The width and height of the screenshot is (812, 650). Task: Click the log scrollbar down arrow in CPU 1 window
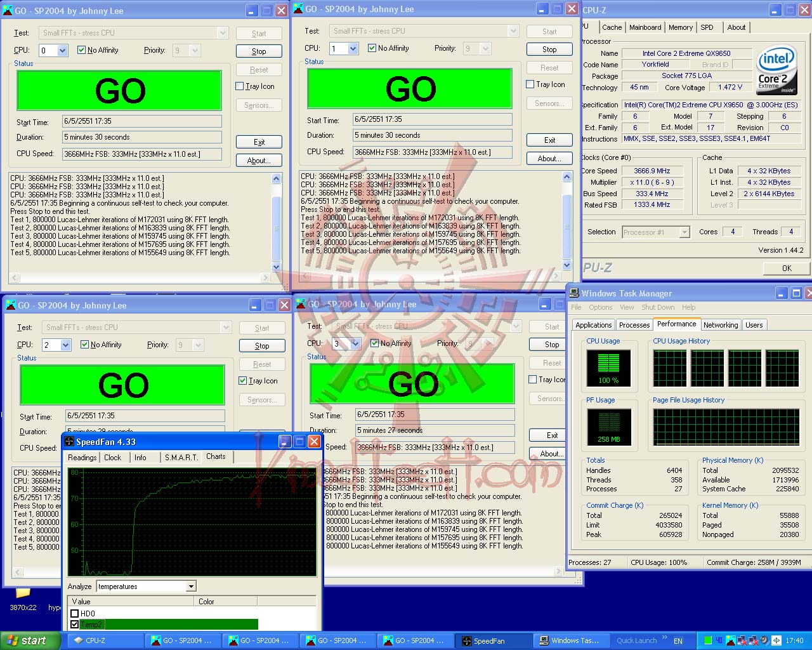pyautogui.click(x=566, y=265)
